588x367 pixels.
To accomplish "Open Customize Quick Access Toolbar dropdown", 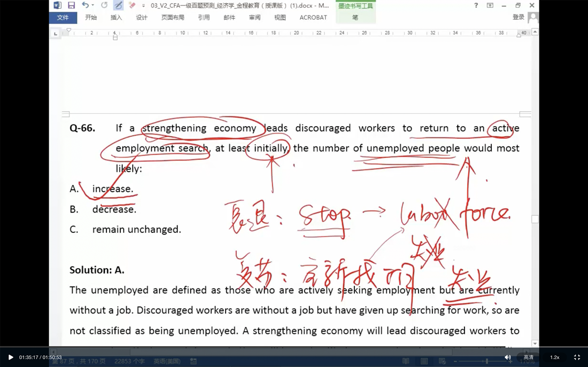I will click(x=143, y=6).
